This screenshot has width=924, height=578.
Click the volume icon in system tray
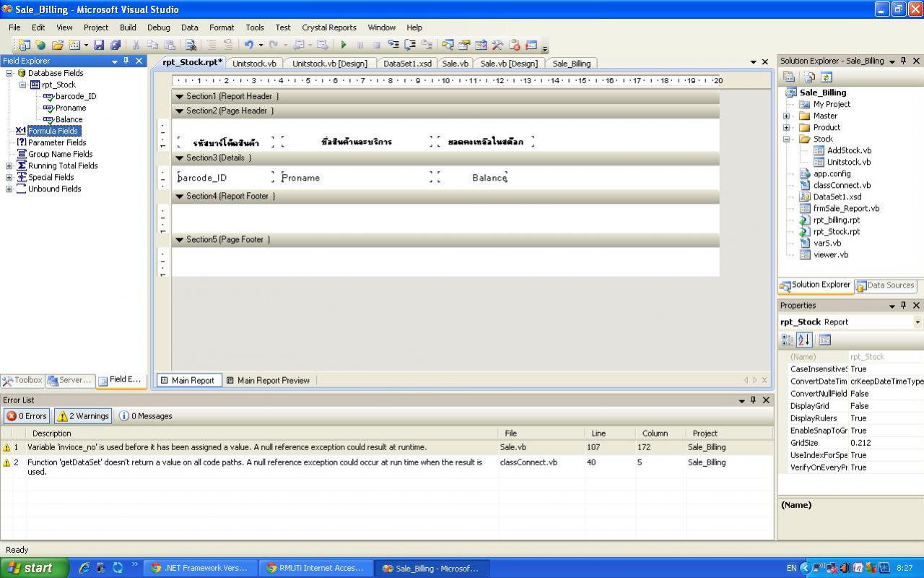[x=845, y=568]
